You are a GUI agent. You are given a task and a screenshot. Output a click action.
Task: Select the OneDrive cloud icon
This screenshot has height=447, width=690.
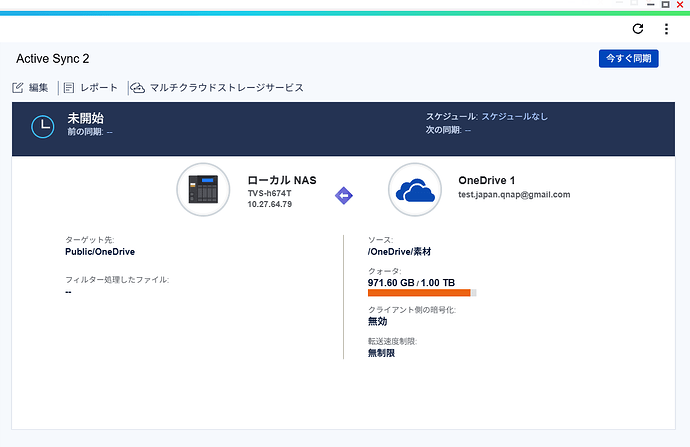coord(415,190)
